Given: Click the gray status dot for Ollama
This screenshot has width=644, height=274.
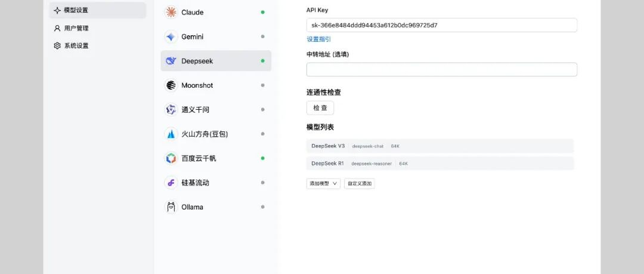Looking at the screenshot, I should (x=263, y=207).
